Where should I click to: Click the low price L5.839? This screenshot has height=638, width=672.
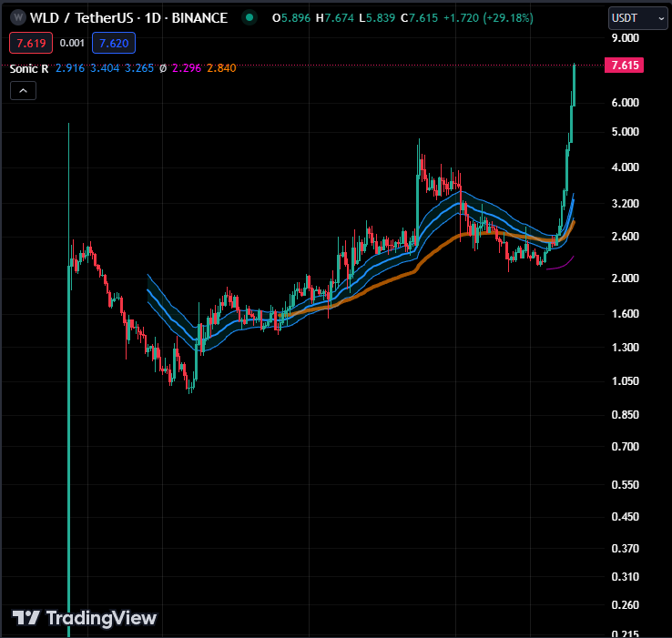click(x=377, y=18)
